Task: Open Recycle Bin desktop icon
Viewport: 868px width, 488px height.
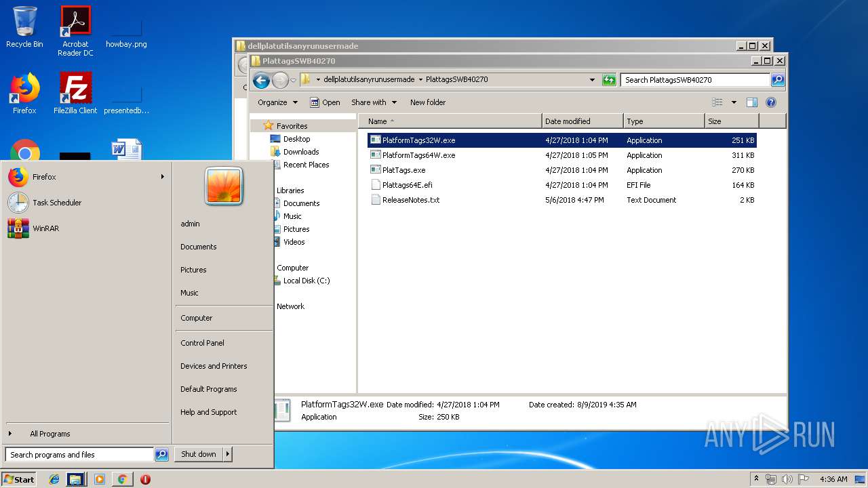Action: click(24, 27)
